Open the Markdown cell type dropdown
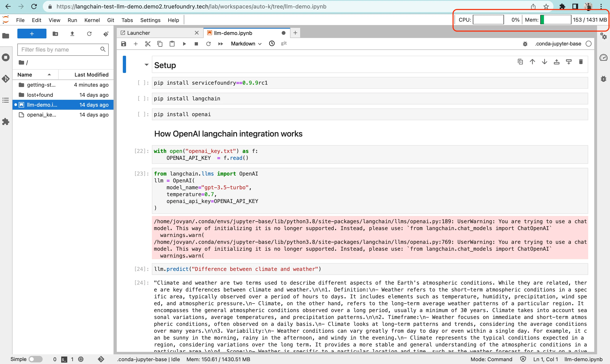This screenshot has height=364, width=610. tap(246, 44)
